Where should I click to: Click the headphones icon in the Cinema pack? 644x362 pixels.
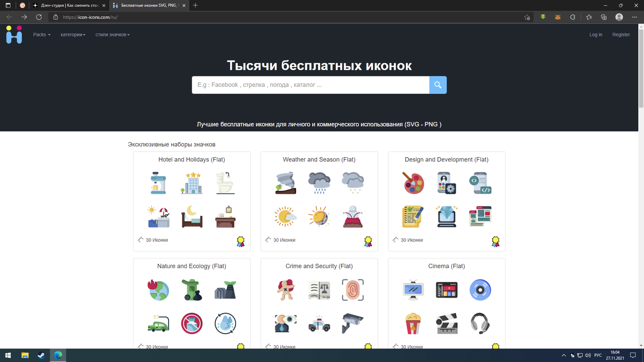[x=480, y=323]
